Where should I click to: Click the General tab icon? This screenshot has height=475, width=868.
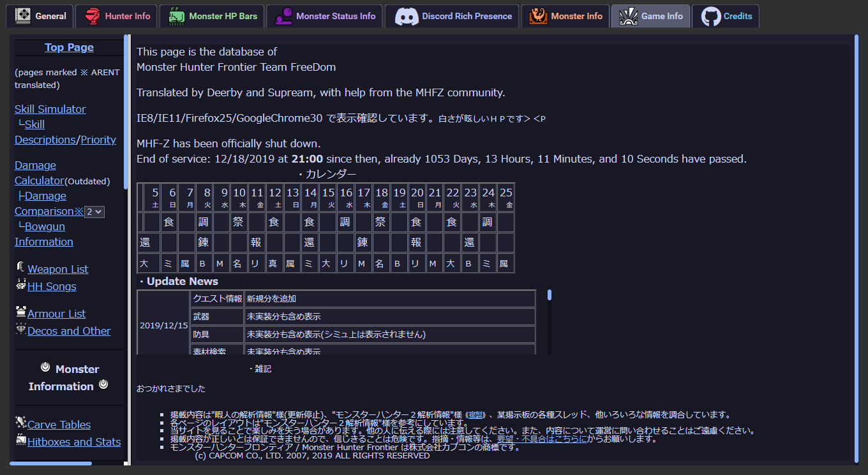pyautogui.click(x=23, y=16)
